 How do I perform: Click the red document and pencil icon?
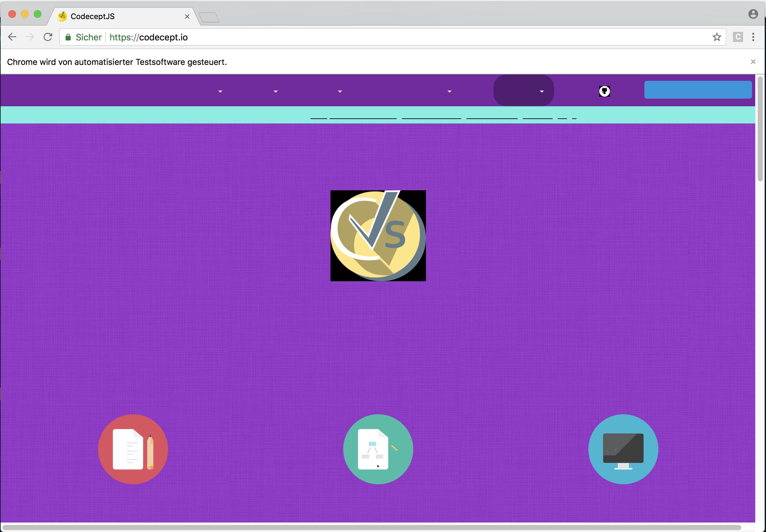coord(133,449)
